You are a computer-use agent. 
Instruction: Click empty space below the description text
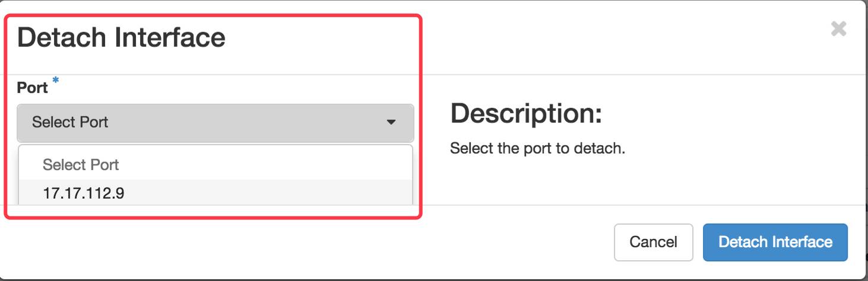click(x=594, y=181)
